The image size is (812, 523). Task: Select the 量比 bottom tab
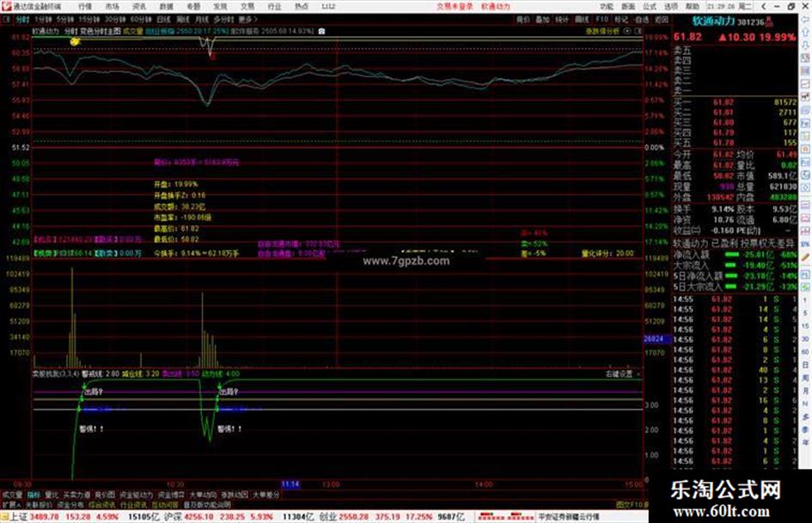tap(52, 495)
